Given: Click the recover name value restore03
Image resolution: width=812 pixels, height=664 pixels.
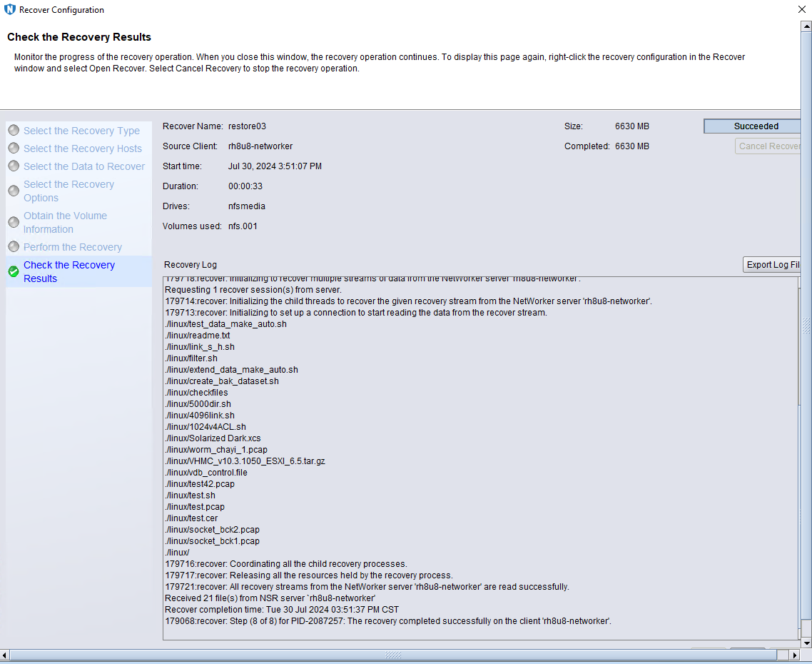Looking at the screenshot, I should click(247, 126).
